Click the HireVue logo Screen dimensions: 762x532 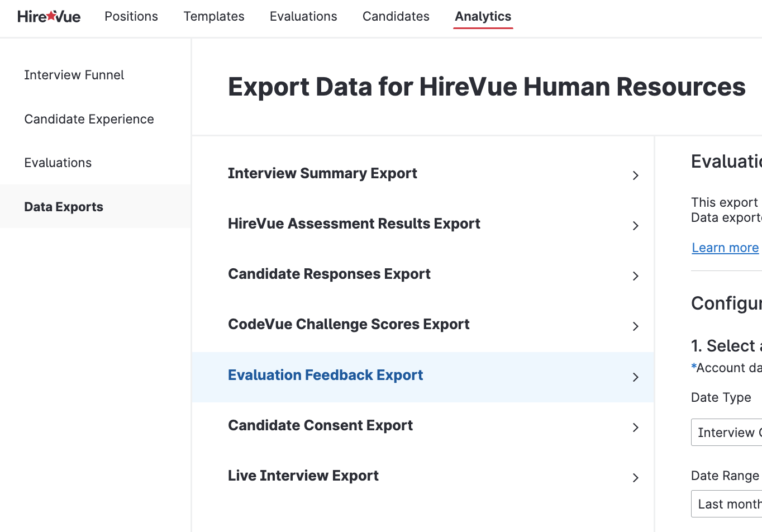pyautogui.click(x=49, y=17)
